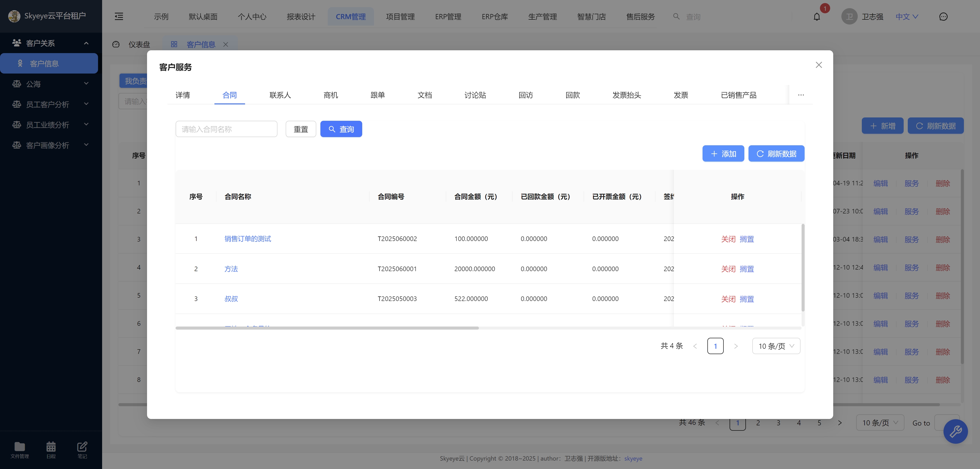Viewport: 980px width, 469px height.
Task: Open the contract 销售订单的测试
Action: tap(248, 239)
